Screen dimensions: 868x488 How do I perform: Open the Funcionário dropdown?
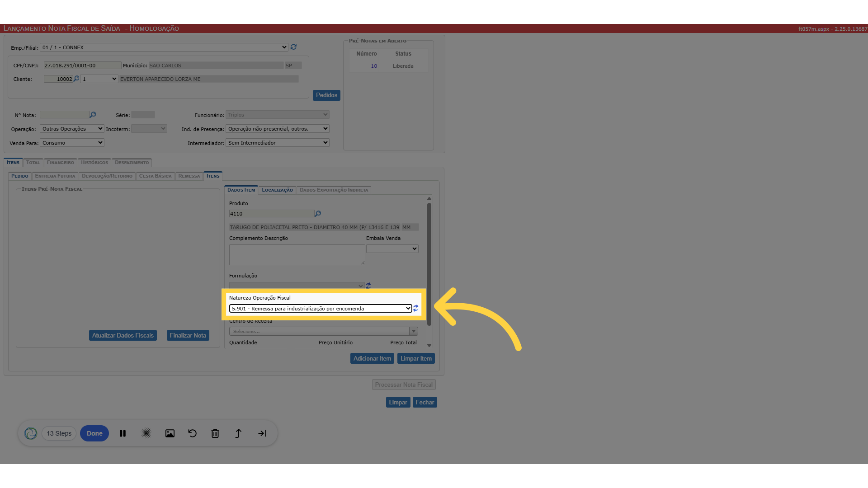coord(278,115)
